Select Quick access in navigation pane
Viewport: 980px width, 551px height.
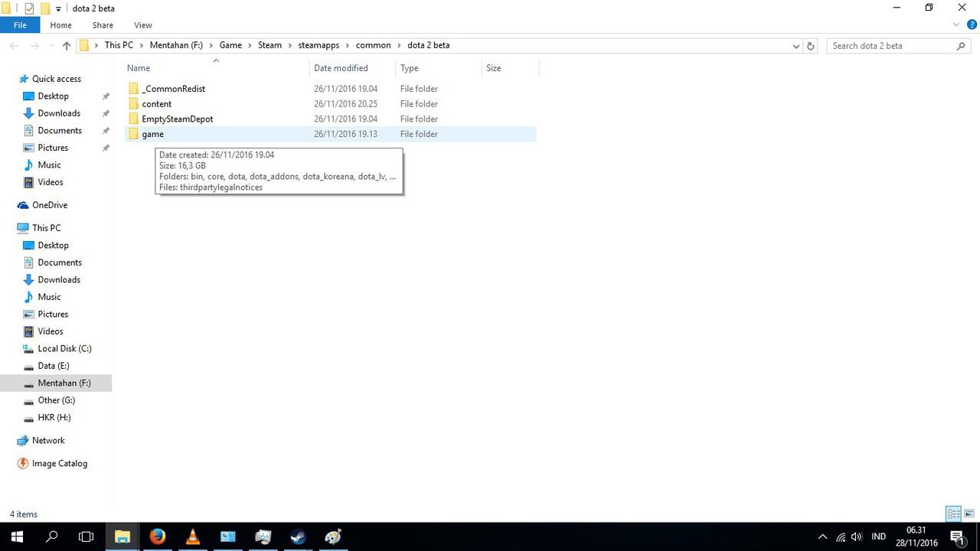[56, 79]
